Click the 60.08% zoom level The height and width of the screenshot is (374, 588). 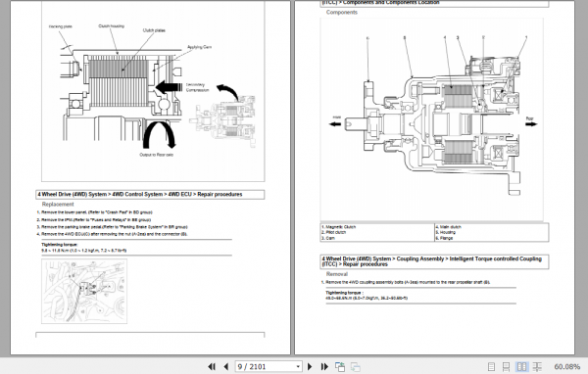tap(567, 366)
